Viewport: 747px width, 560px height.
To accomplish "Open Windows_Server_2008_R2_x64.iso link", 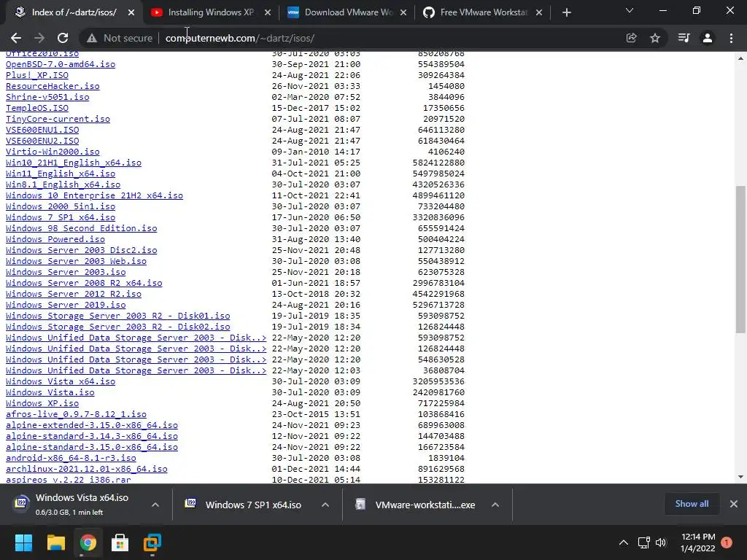I will 84,284.
